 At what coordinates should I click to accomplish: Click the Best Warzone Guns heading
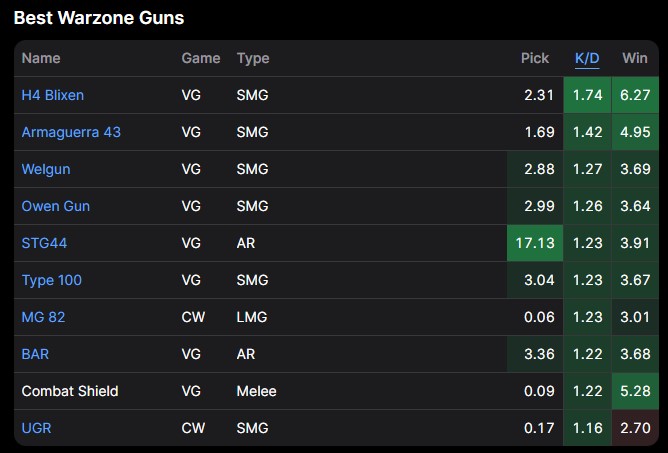[x=98, y=18]
